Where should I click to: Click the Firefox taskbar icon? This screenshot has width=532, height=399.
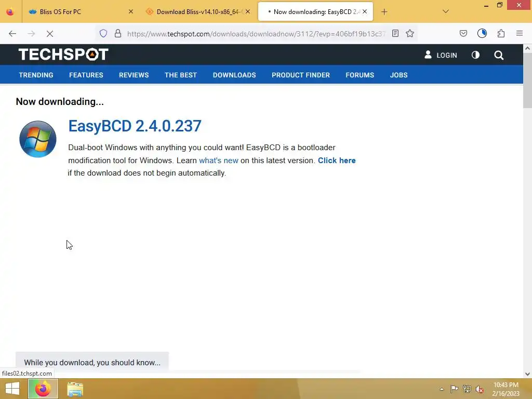pos(43,389)
